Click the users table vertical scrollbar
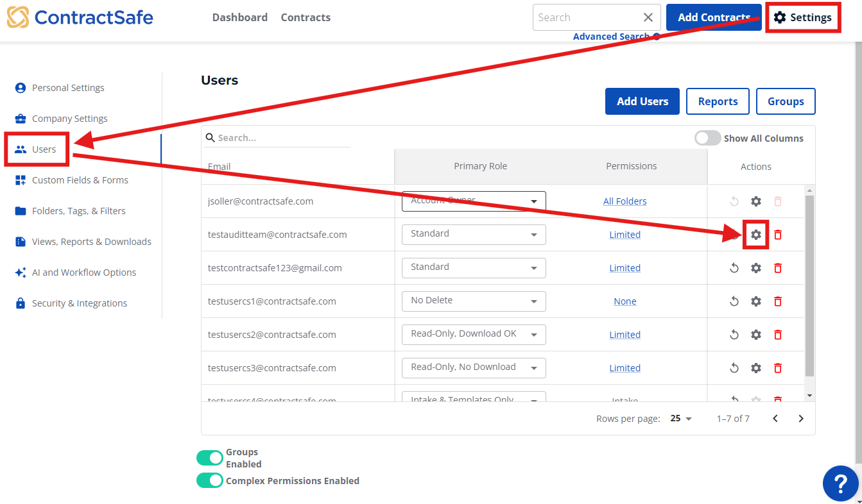The image size is (862, 504). tap(809, 285)
